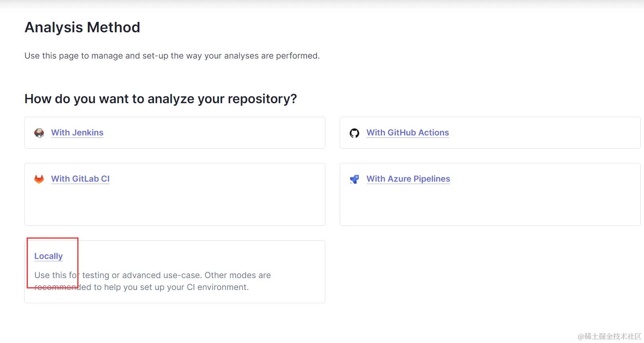Choose the With GitHub Actions link
644x343 pixels.
point(407,133)
